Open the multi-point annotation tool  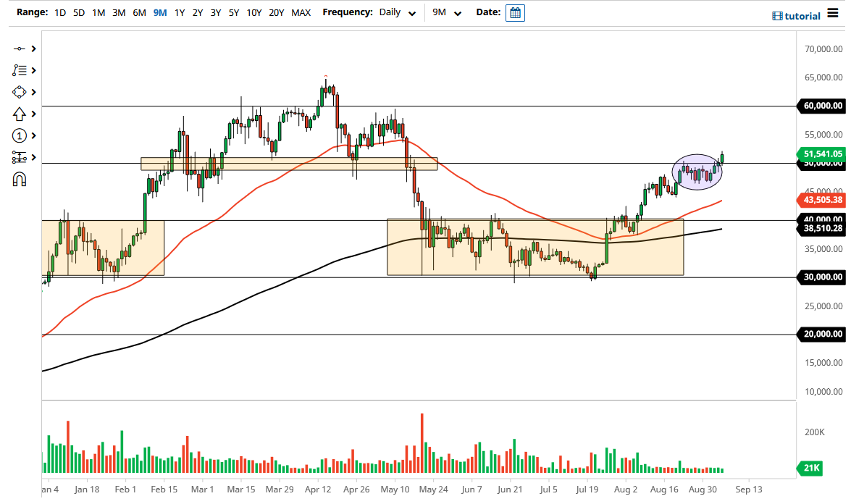click(20, 70)
